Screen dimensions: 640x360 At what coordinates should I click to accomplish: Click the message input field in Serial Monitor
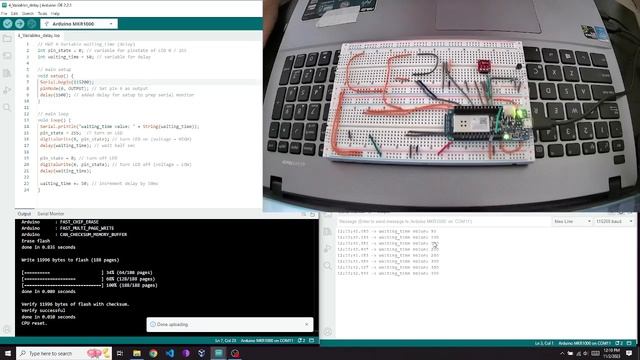(x=443, y=221)
